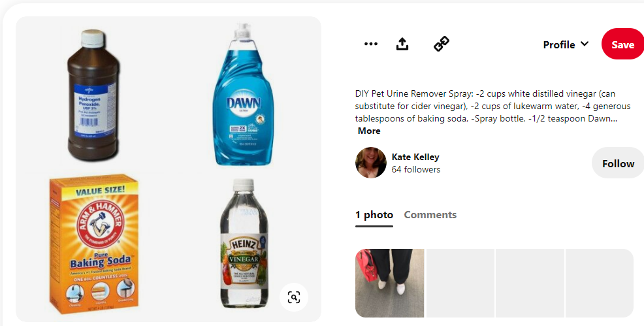Viewport: 644px width, 326px height.
Task: Expand the description with More
Action: pos(369,131)
